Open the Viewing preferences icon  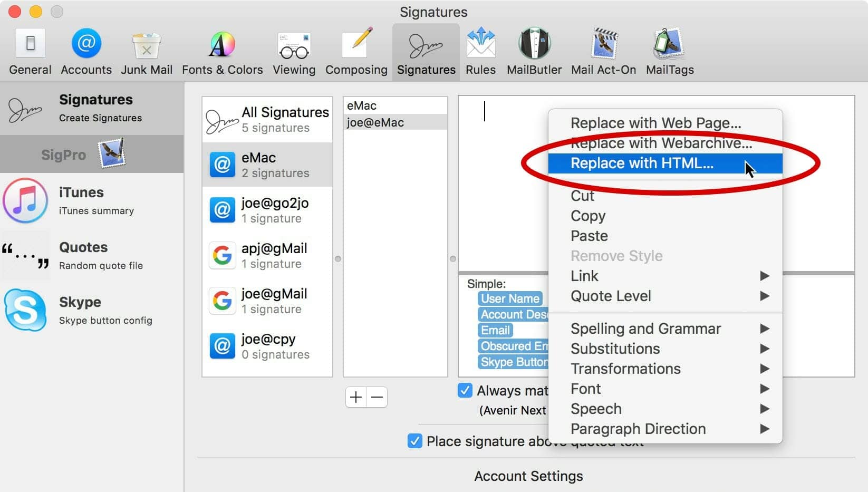(294, 52)
